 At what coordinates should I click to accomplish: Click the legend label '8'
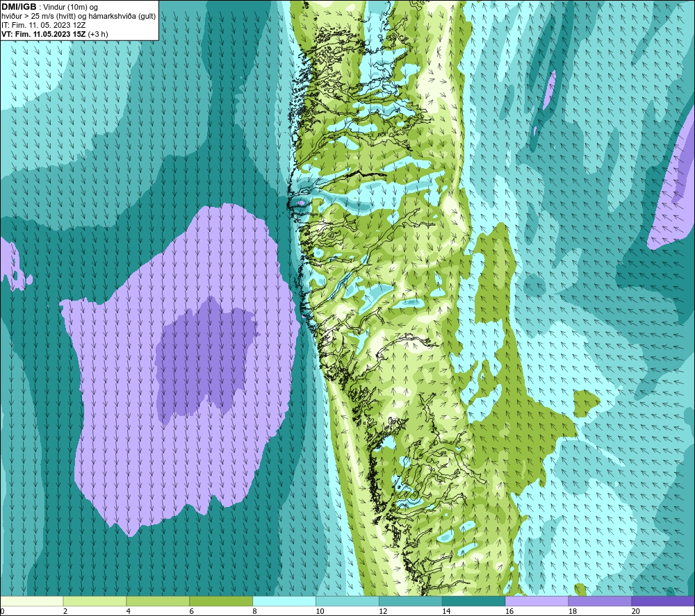point(255,611)
